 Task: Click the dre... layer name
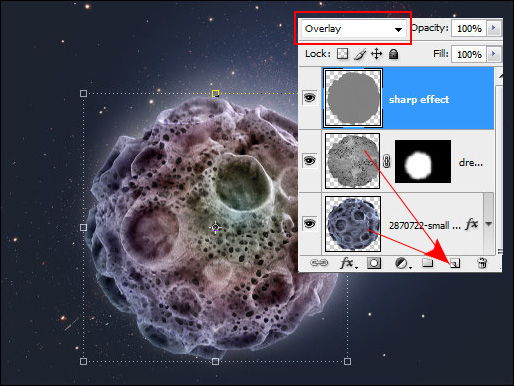pos(471,163)
